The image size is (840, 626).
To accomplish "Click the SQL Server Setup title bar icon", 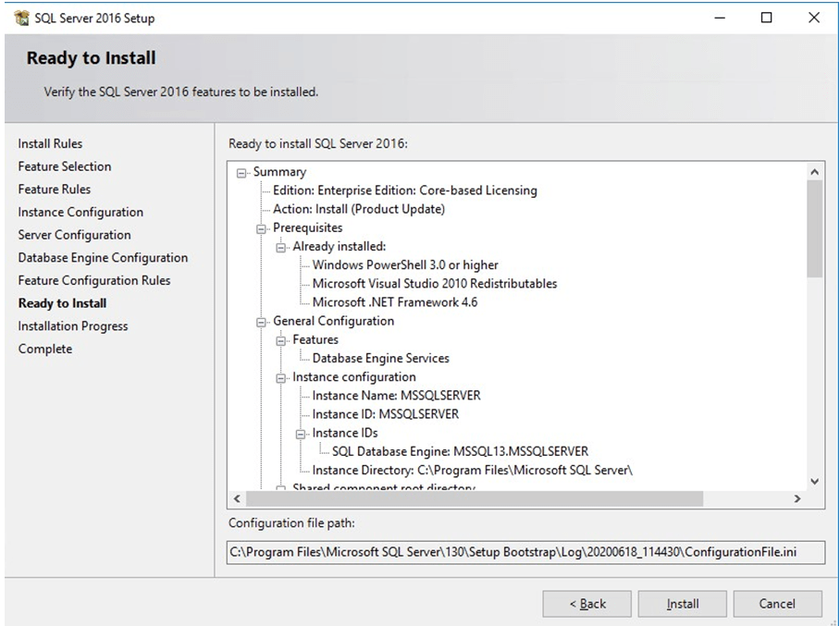I will 20,18.
